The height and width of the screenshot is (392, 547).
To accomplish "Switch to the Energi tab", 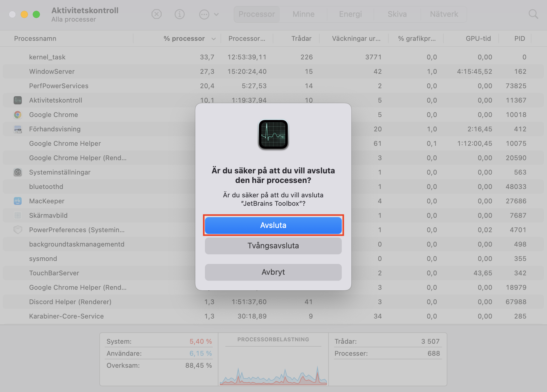I will (350, 14).
